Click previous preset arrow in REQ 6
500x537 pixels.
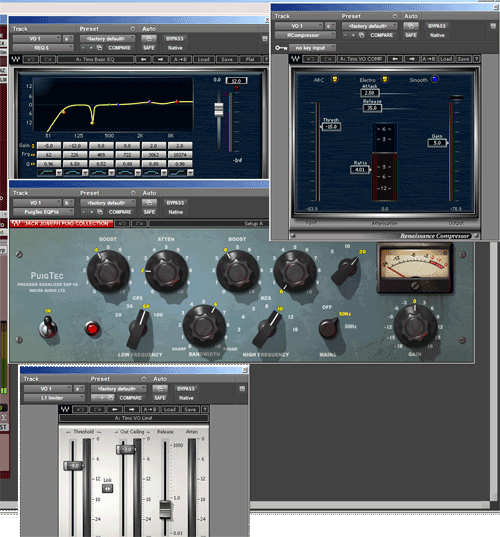143,59
